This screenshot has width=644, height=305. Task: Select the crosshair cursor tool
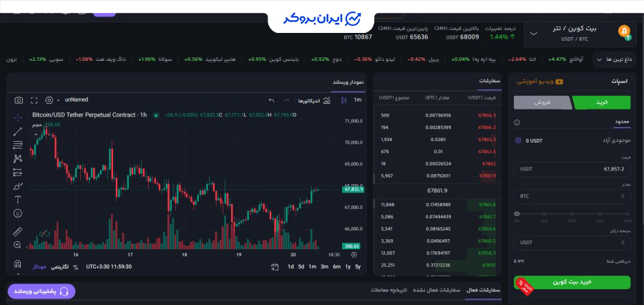pos(18,118)
